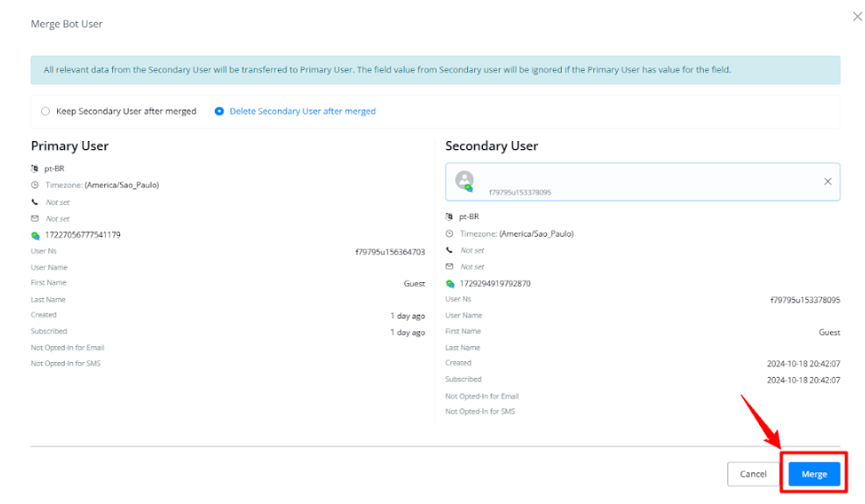Click the Primary User email envelope icon
Screen dimensions: 865x504
tap(35, 218)
